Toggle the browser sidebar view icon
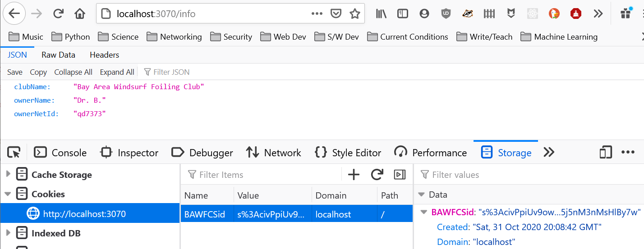This screenshot has width=644, height=249. 402,14
